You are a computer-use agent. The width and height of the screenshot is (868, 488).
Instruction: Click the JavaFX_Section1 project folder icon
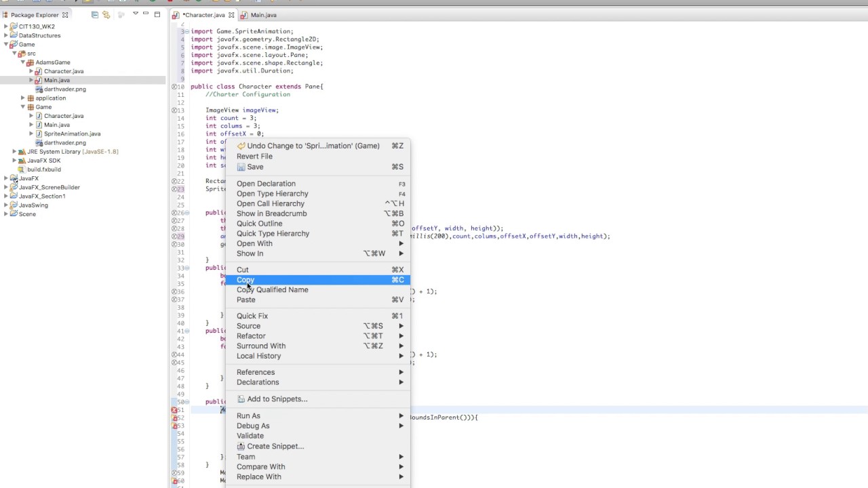(x=14, y=196)
